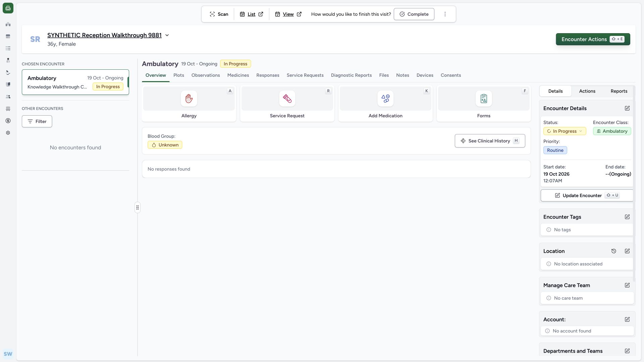Open the List link
644x362 pixels.
tap(252, 14)
